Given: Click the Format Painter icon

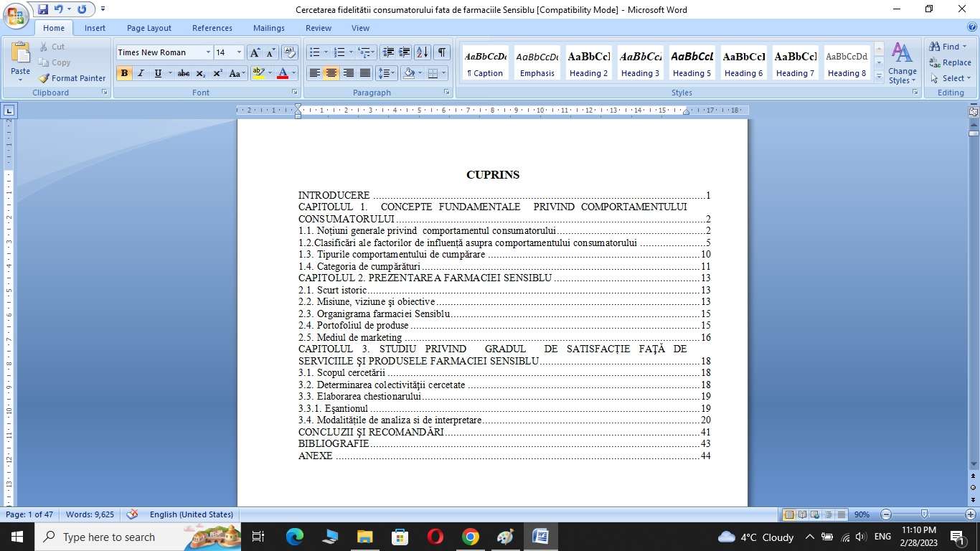Looking at the screenshot, I should (72, 78).
